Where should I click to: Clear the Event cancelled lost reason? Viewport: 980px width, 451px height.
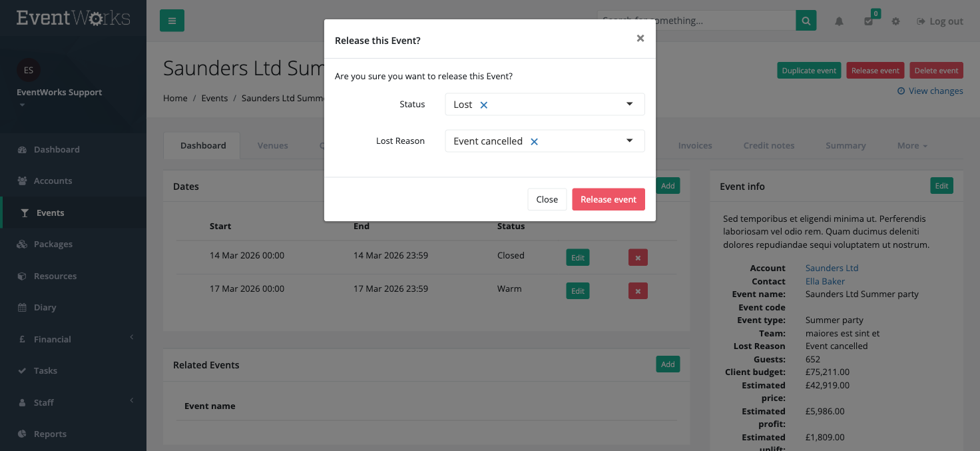[534, 142]
